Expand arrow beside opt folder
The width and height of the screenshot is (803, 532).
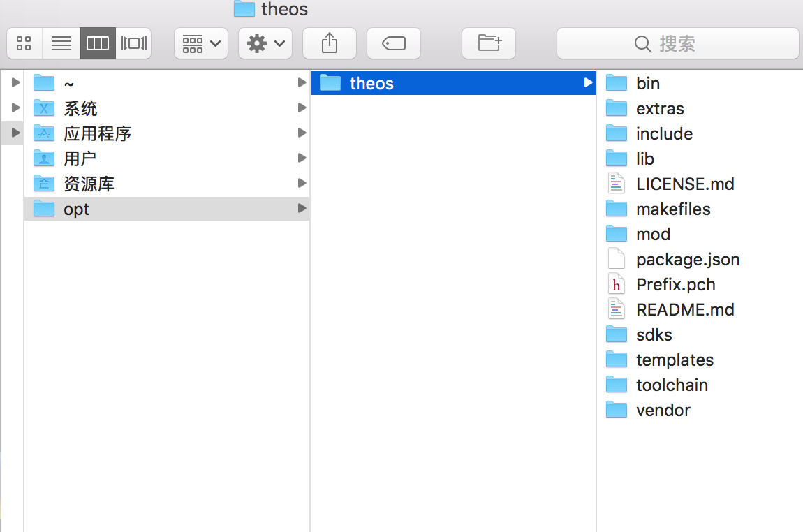point(302,208)
